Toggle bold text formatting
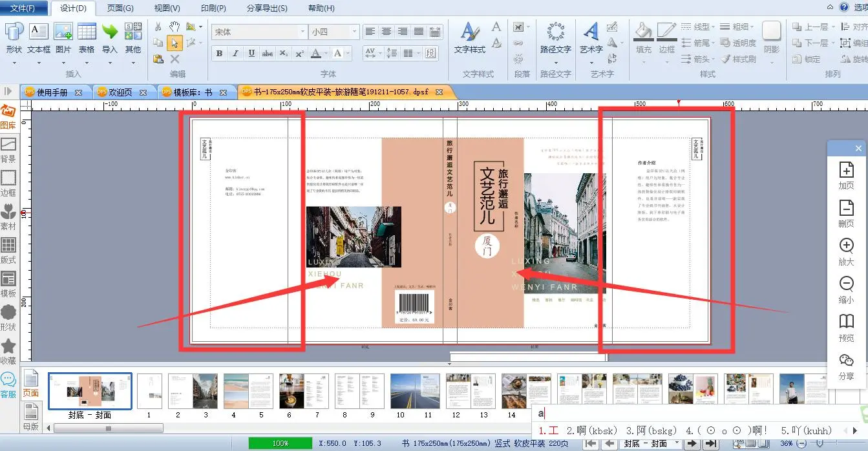The image size is (868, 451). (219, 54)
